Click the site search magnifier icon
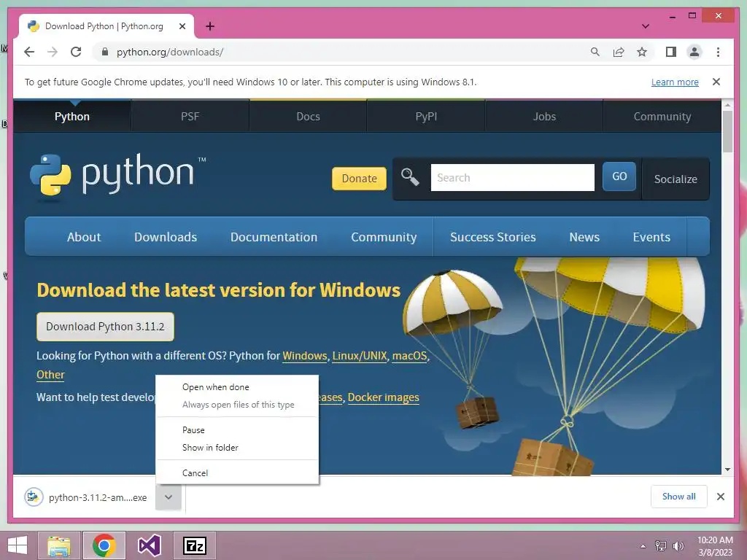 click(x=410, y=177)
